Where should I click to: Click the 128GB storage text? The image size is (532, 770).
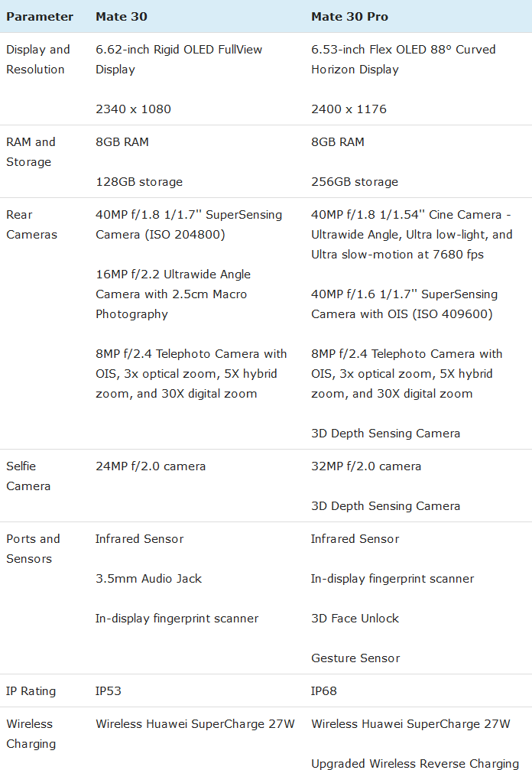click(x=139, y=182)
